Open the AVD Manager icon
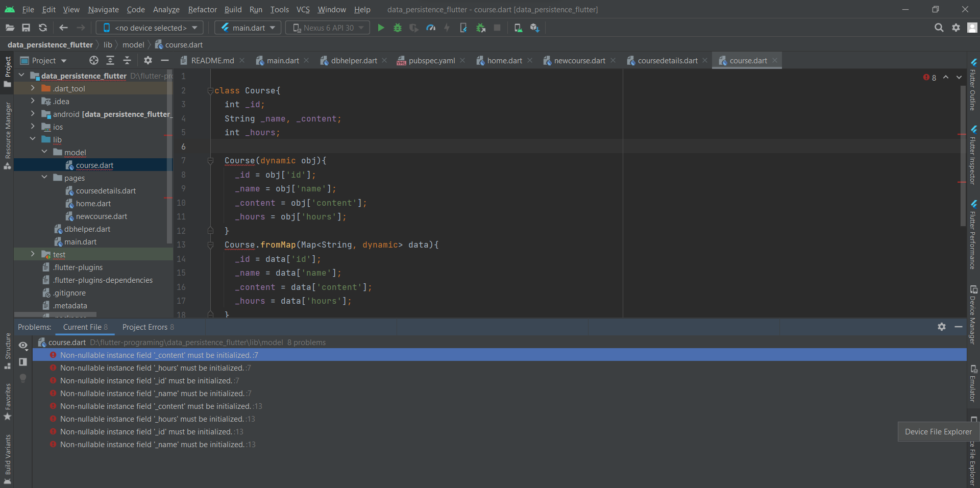Screen dimensions: 980x488 click(x=518, y=28)
